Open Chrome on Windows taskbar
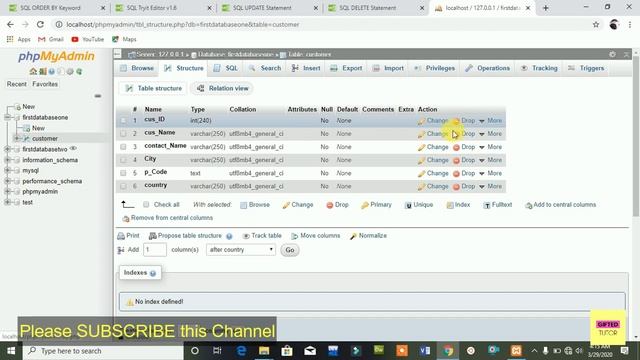This screenshot has width=640, height=360. pyautogui.click(x=448, y=351)
